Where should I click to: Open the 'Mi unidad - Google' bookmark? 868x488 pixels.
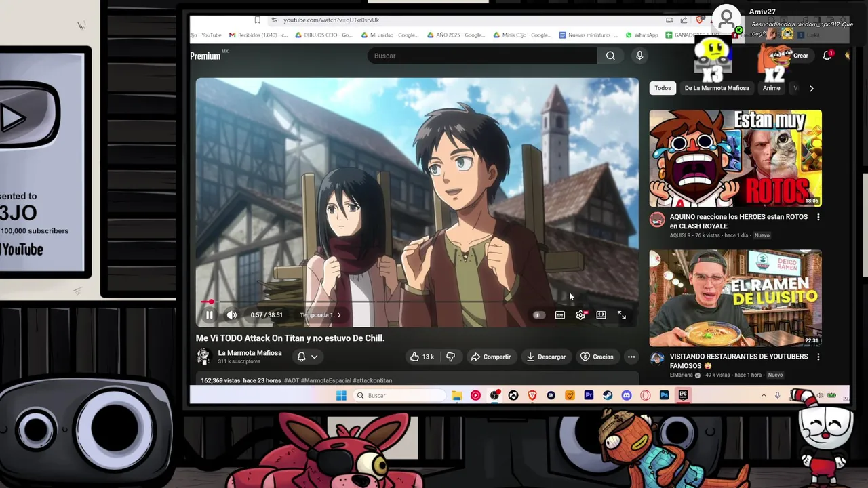click(389, 35)
